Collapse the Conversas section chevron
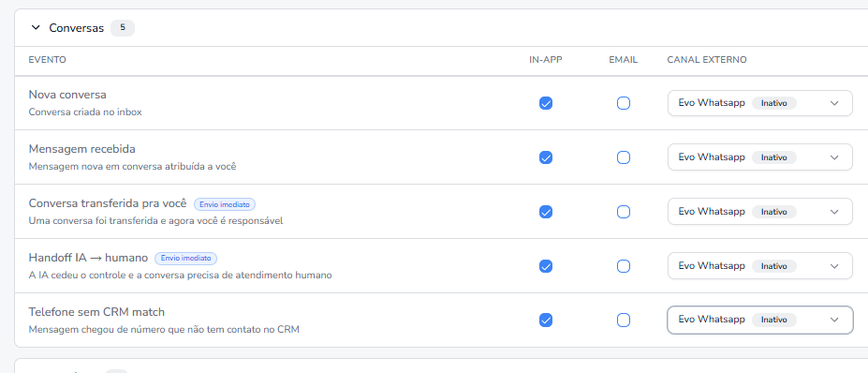868x373 pixels. click(36, 28)
